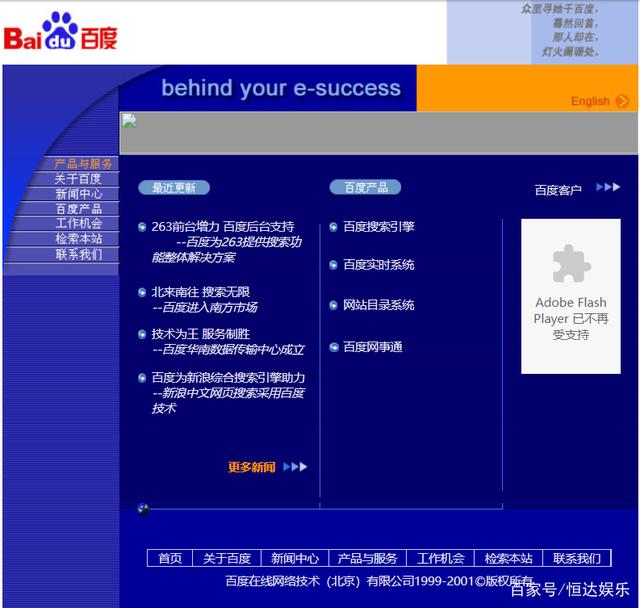Screen dimensions: 640x608
Task: Click 关于百度 in the footer navigation
Action: (x=227, y=558)
